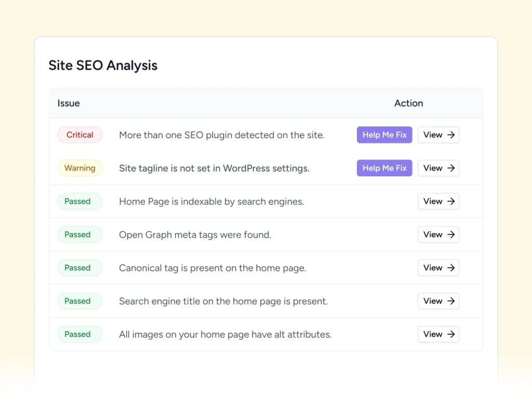Viewport: 532px width, 418px height.
Task: Select the Passed badge for Open Graph meta tags
Action: click(x=79, y=234)
